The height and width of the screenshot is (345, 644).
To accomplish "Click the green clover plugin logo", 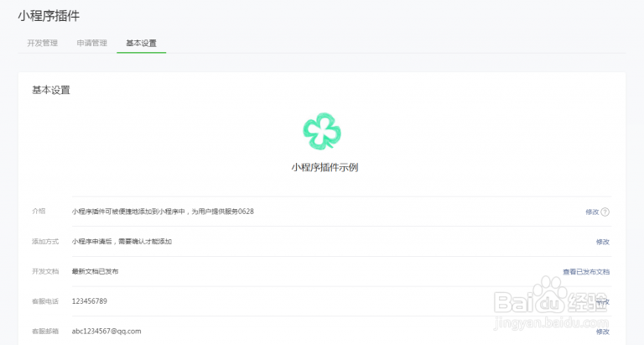I will coord(322,131).
